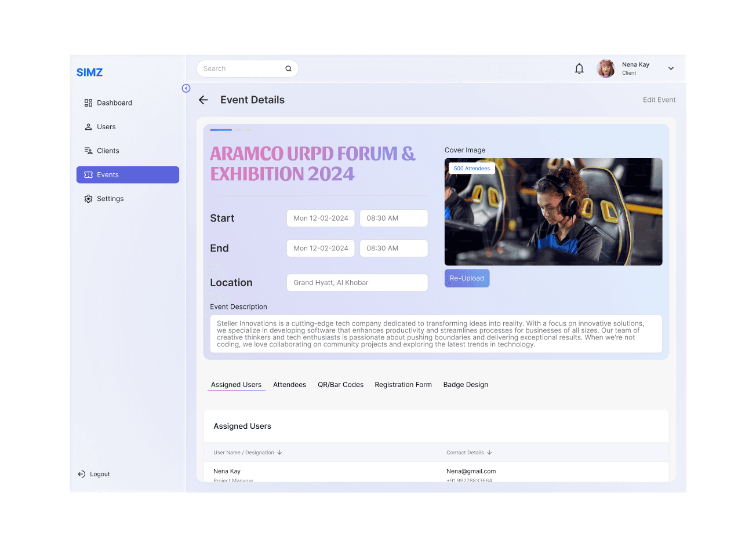756x547 pixels.
Task: Select the End date field
Action: [321, 248]
